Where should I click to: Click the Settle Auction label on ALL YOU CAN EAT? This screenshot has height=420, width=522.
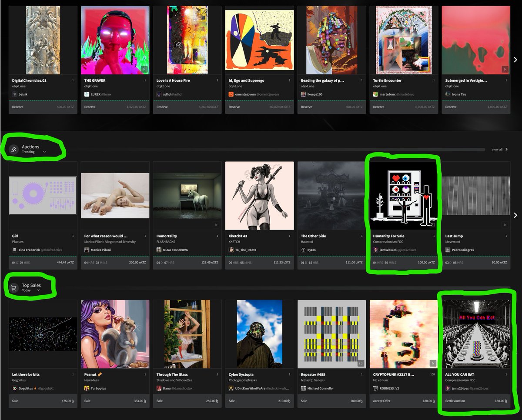click(x=455, y=401)
